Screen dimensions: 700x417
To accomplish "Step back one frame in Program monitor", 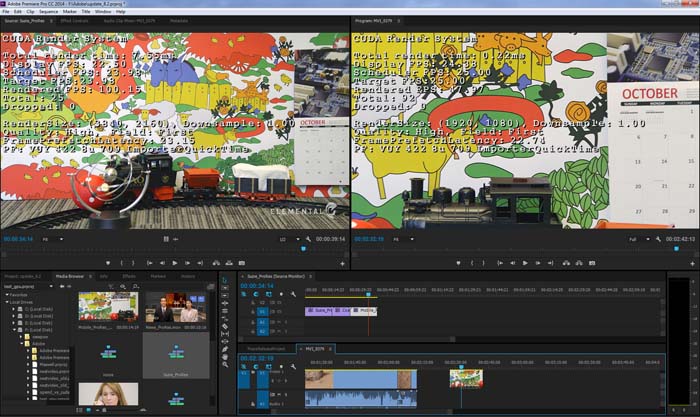I will 512,263.
